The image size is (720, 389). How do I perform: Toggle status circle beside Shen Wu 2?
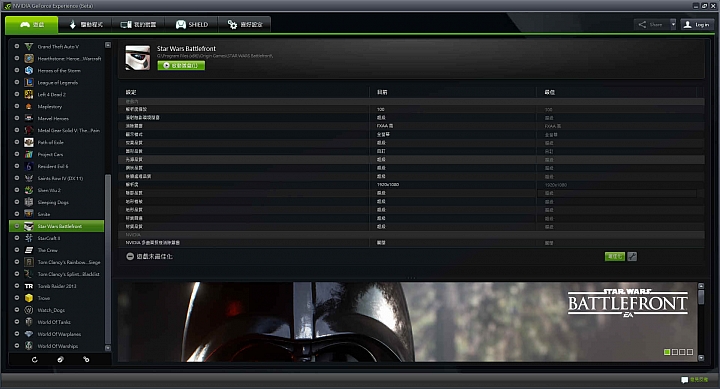point(17,190)
